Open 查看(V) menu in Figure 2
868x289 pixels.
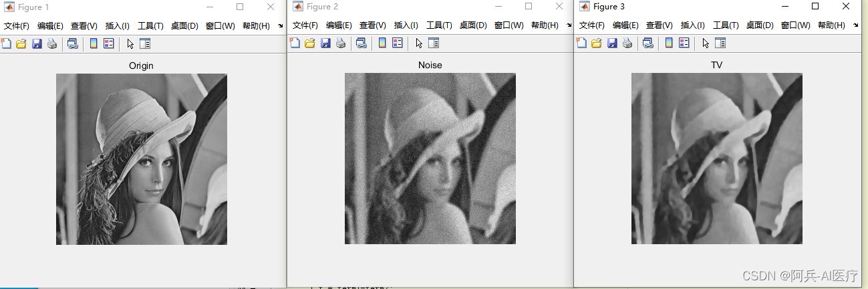372,25
